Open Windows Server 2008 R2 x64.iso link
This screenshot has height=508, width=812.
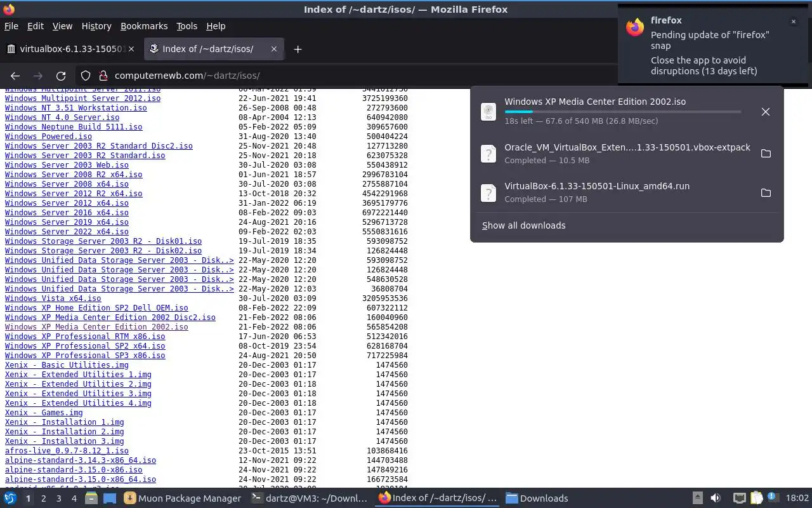(74, 175)
